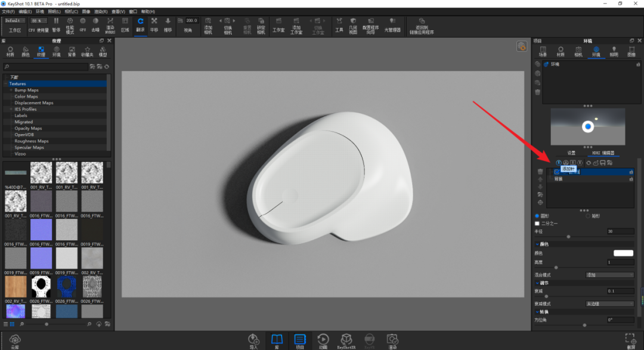Click the add pin icon in the HDRI editor
The width and height of the screenshot is (644, 350).
point(559,163)
